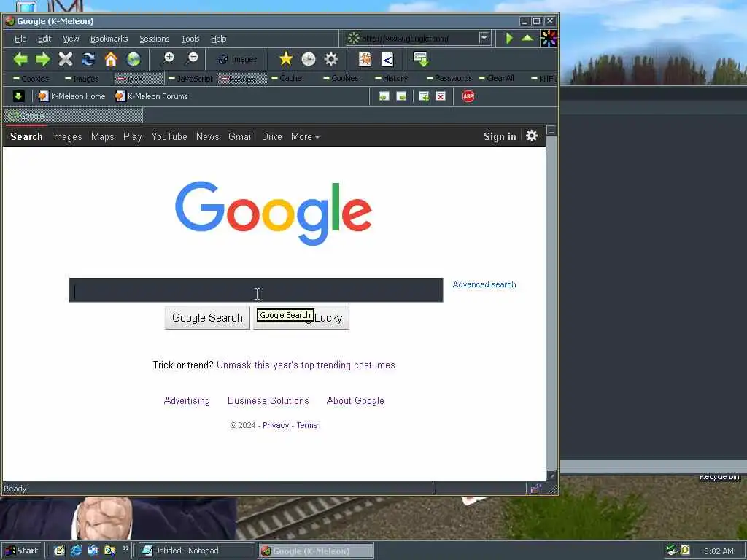Open the File menu

point(20,39)
